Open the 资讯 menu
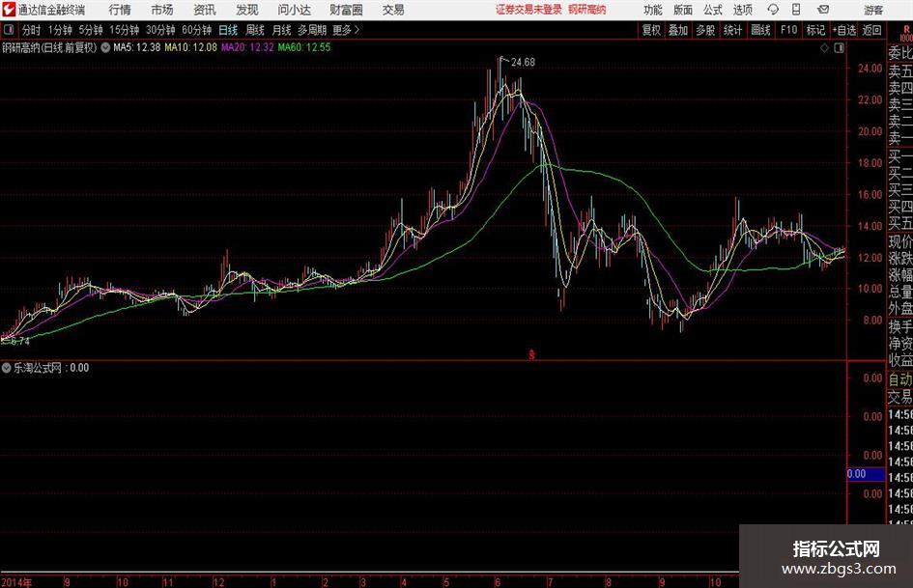 pos(205,10)
